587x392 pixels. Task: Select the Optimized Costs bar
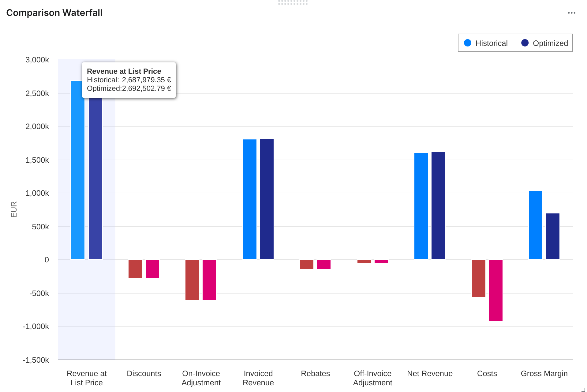coord(495,290)
